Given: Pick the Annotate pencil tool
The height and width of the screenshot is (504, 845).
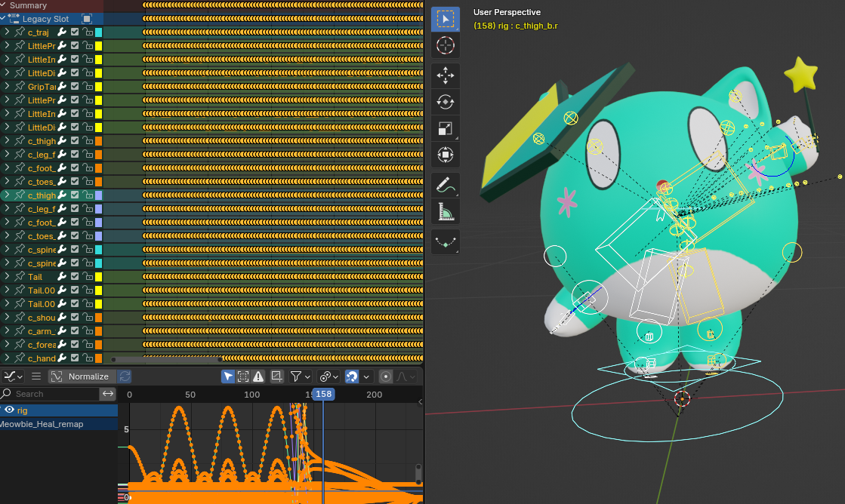Looking at the screenshot, I should click(445, 185).
